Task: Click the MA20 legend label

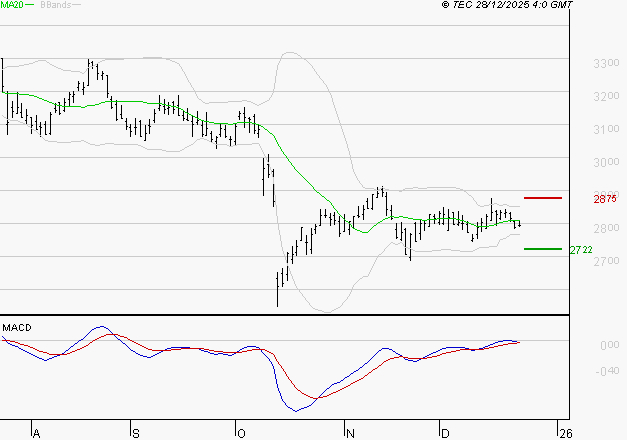Action: click(12, 4)
